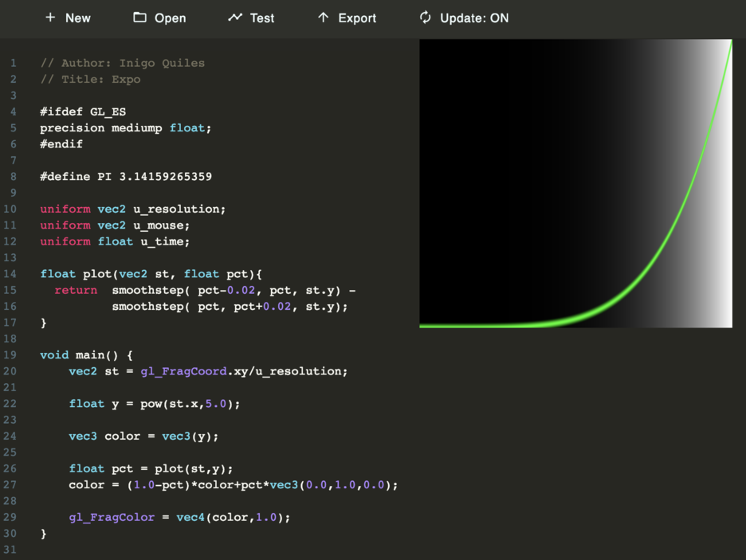Click the Export toolbar label

coord(356,18)
